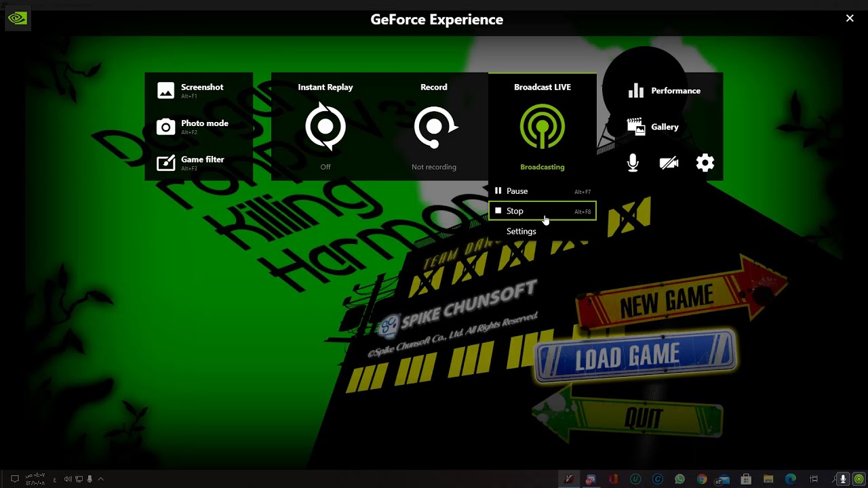Open the Action Center notification icon
Screen dimensions: 868x488
click(x=14, y=479)
